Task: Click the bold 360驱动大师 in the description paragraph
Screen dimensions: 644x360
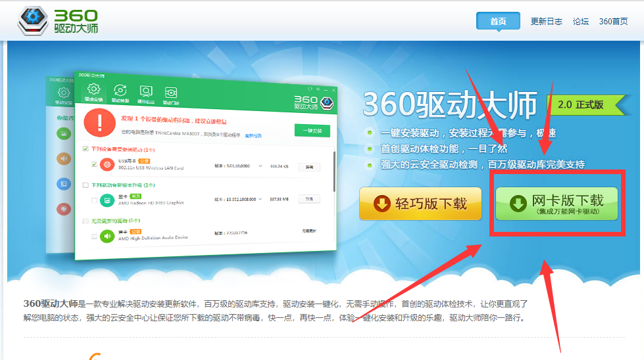Action: tap(51, 304)
